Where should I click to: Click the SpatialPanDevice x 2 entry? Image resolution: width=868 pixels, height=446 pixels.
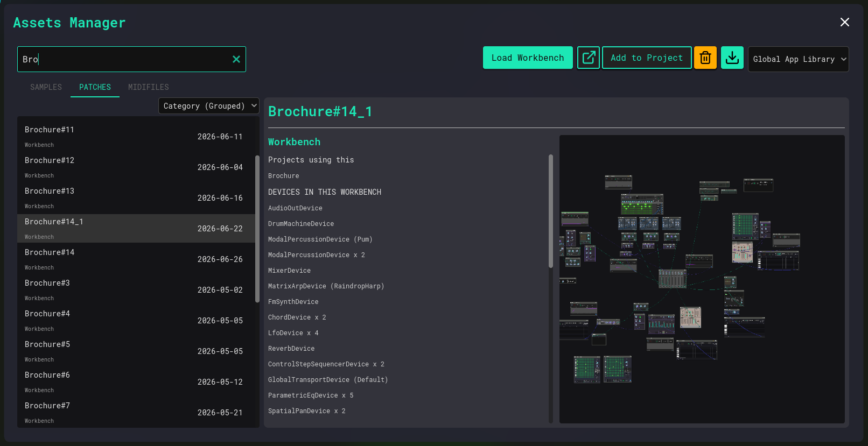[307, 411]
